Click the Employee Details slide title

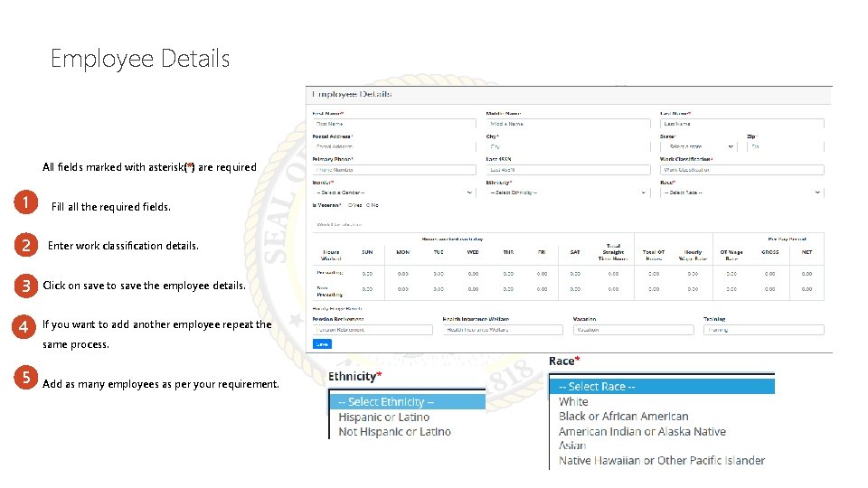140,59
